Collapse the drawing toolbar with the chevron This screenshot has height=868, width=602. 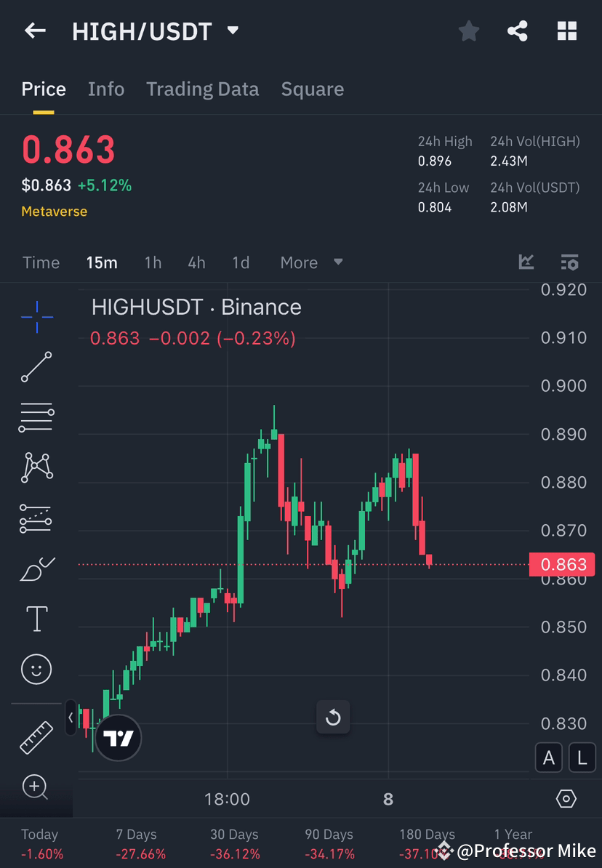(70, 718)
